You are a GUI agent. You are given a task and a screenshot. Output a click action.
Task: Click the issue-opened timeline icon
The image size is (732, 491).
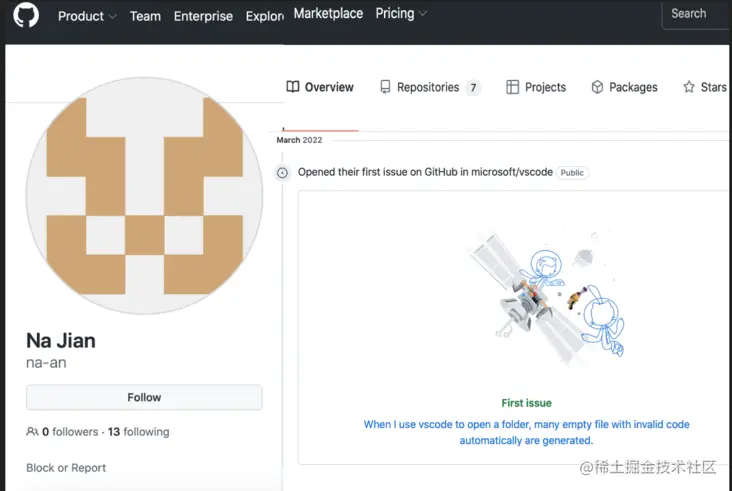click(x=282, y=173)
